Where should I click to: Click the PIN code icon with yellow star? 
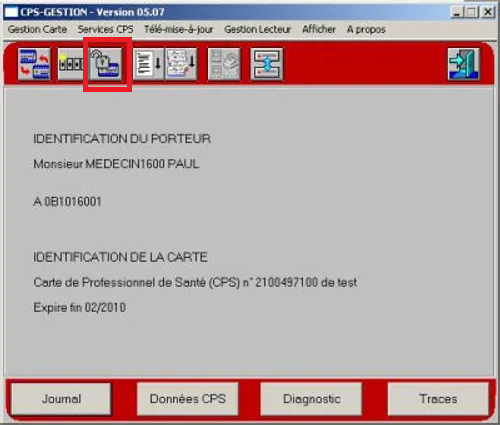(72, 64)
